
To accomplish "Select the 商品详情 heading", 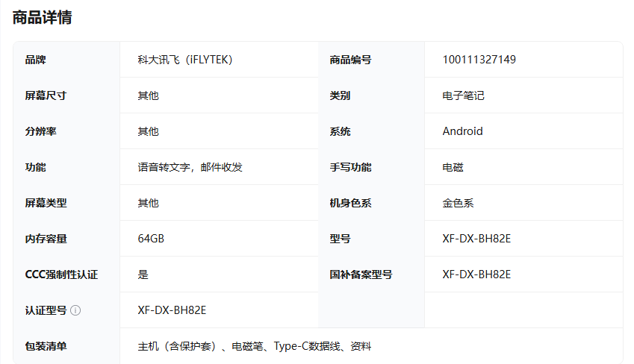I will tap(42, 17).
